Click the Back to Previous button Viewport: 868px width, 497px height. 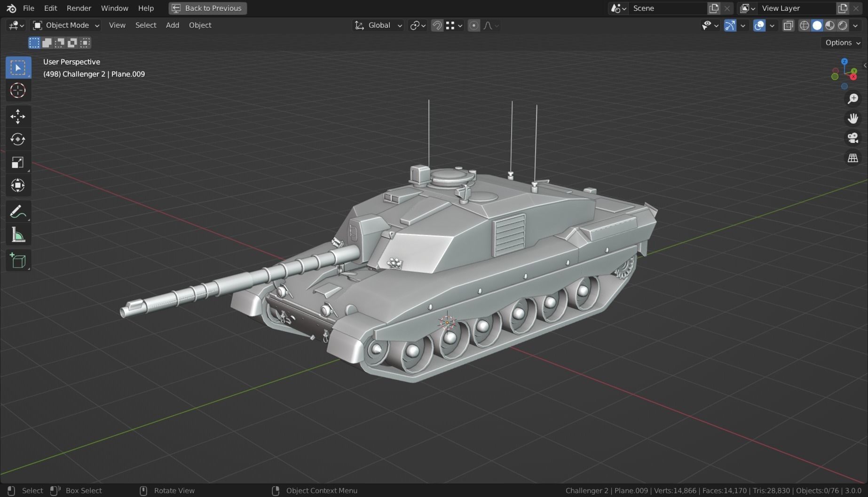point(207,8)
